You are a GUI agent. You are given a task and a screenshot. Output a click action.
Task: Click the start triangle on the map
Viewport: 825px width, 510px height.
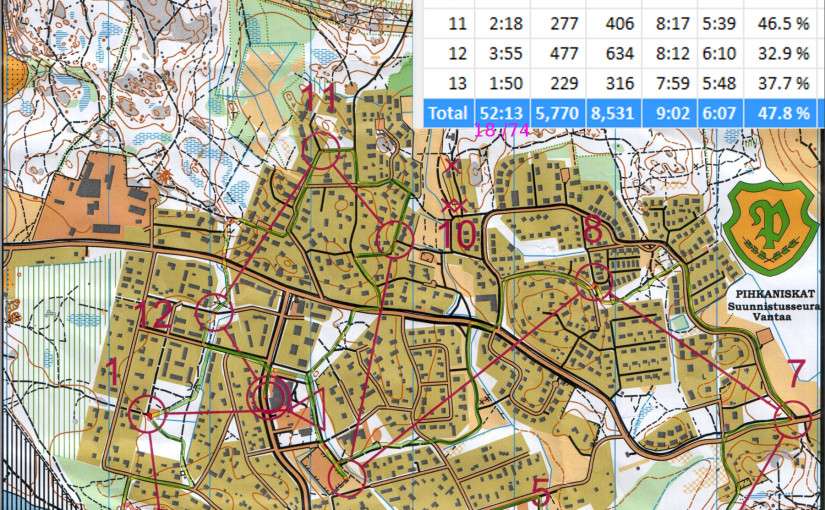tap(310, 411)
